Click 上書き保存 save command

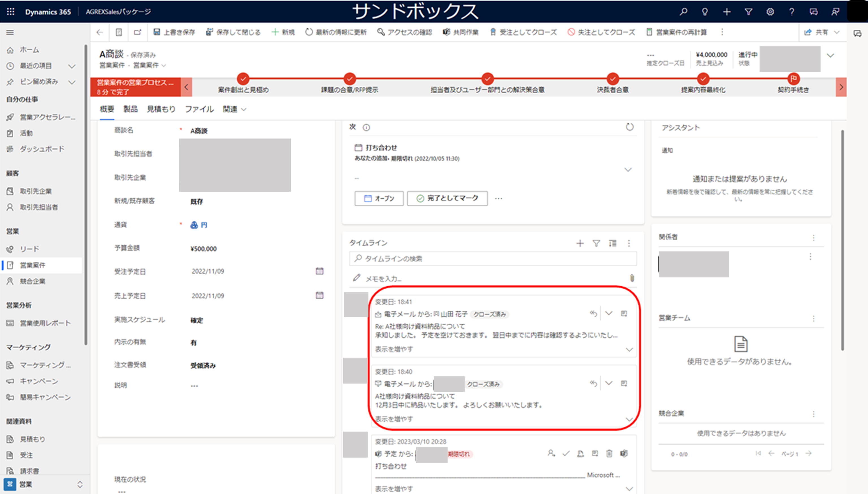click(174, 32)
